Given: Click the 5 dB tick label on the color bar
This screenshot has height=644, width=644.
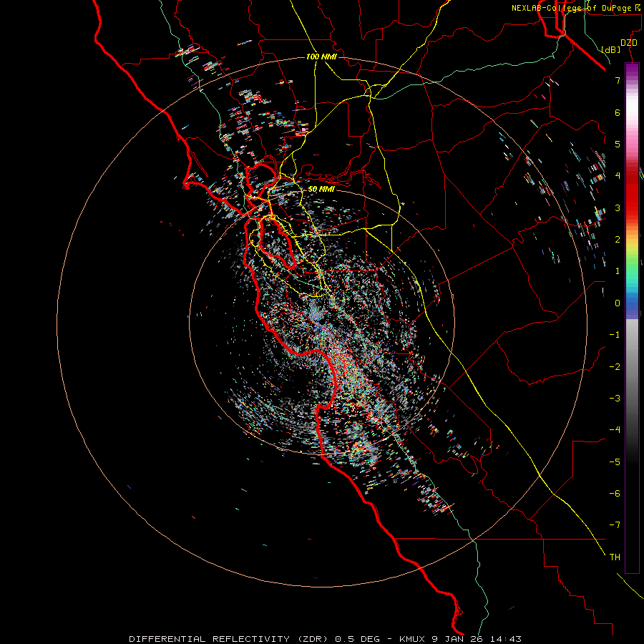Looking at the screenshot, I should point(618,144).
